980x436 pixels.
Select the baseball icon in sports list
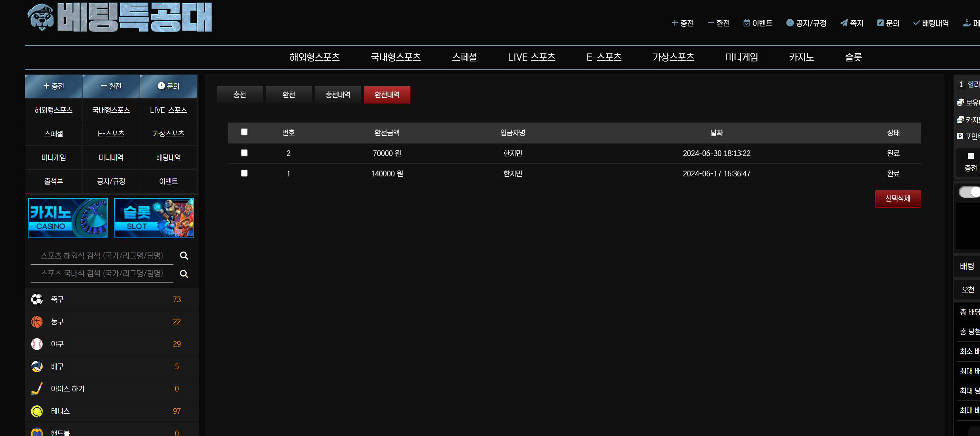pos(37,344)
